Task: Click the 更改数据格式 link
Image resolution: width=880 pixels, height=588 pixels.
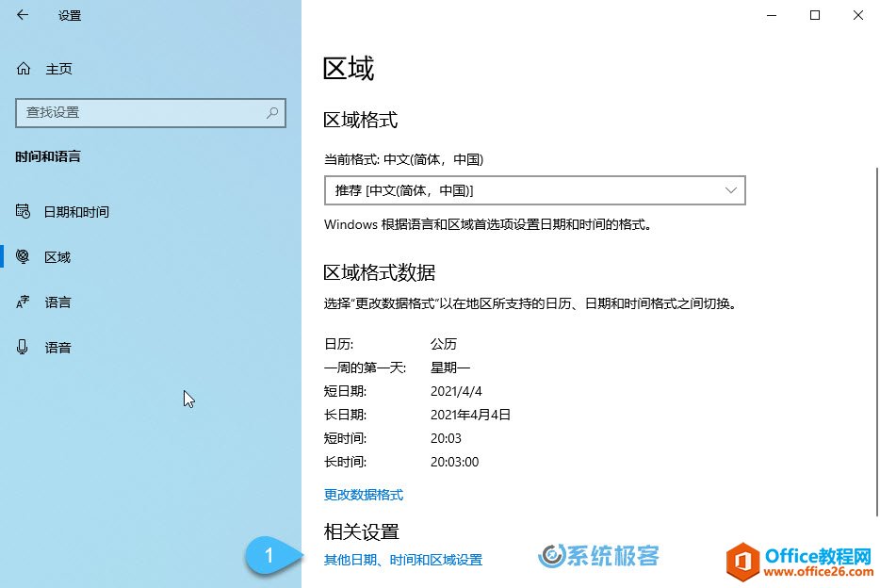Action: click(x=364, y=495)
